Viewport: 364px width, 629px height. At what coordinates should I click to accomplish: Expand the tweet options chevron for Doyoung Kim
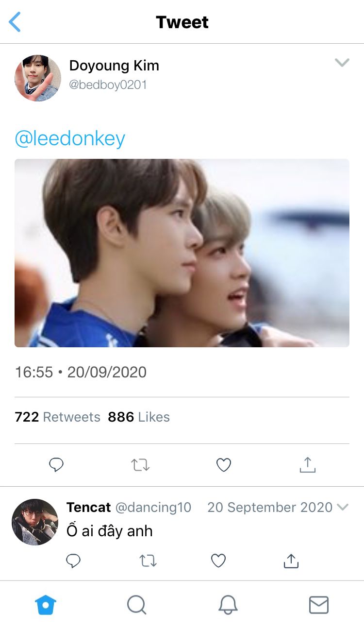(x=342, y=63)
